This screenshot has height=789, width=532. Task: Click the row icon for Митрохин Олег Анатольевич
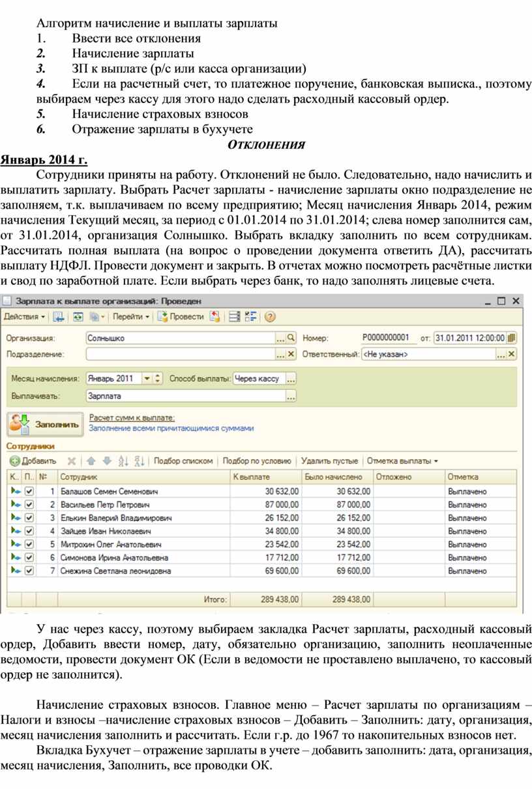pos(15,544)
